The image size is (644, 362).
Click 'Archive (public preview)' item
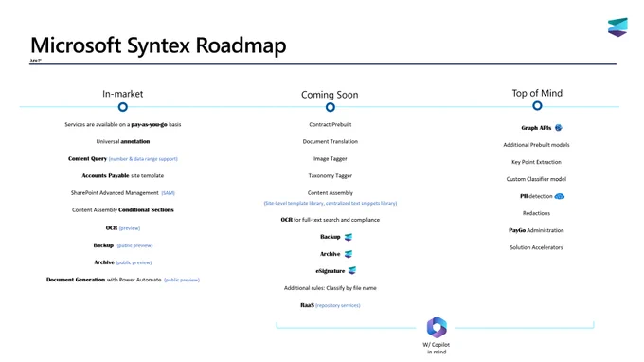pyautogui.click(x=123, y=262)
